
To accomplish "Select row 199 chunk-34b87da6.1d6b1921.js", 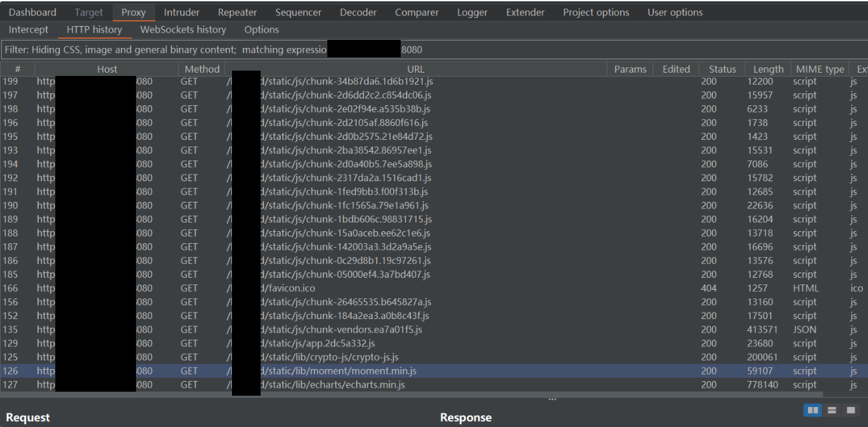I will (x=434, y=81).
